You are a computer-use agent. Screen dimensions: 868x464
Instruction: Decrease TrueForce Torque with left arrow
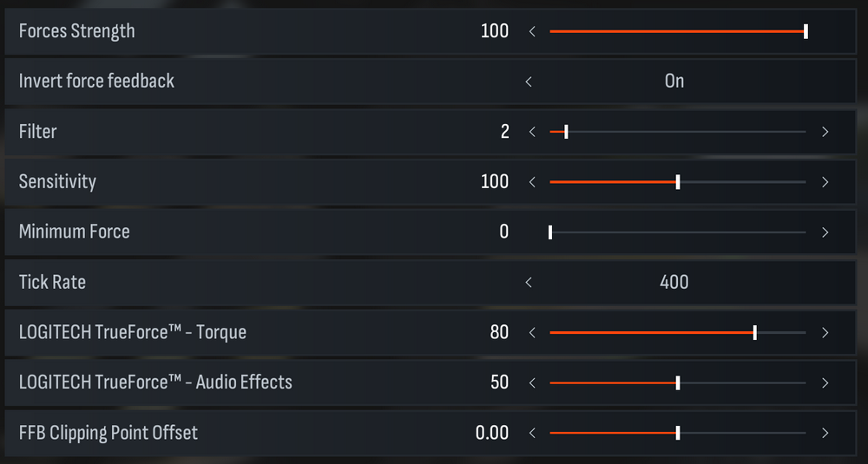(x=532, y=333)
